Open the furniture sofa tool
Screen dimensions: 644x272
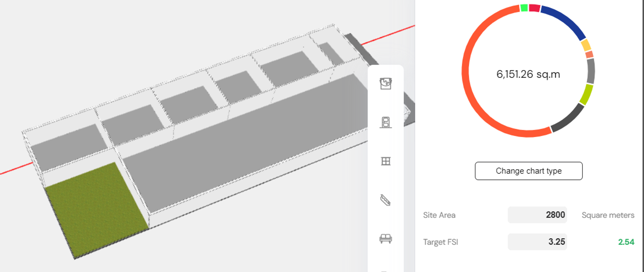[x=385, y=239]
